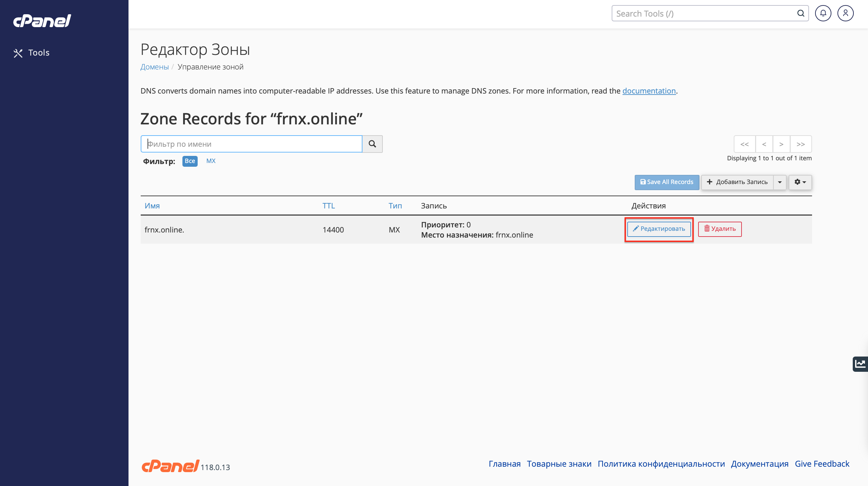Click Save All Records button
Image resolution: width=868 pixels, height=486 pixels.
667,182
